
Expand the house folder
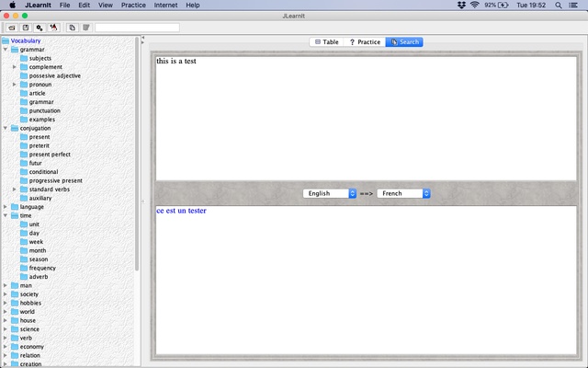[x=6, y=320]
